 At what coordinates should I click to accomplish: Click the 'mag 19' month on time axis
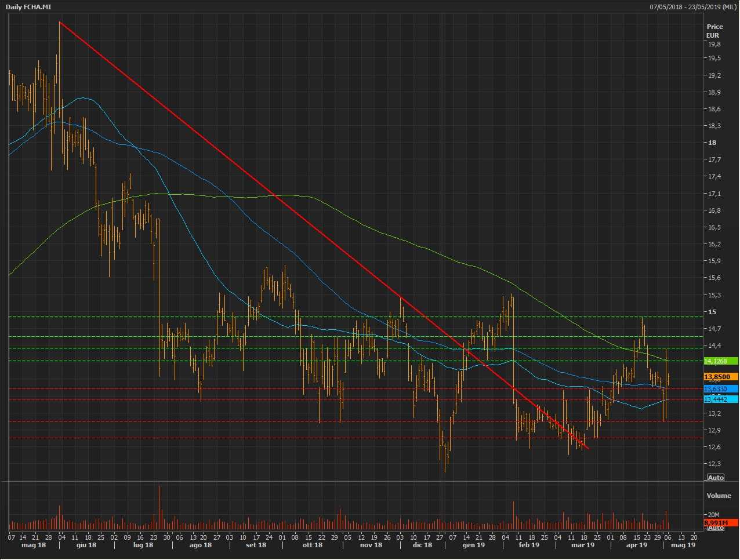point(683,545)
